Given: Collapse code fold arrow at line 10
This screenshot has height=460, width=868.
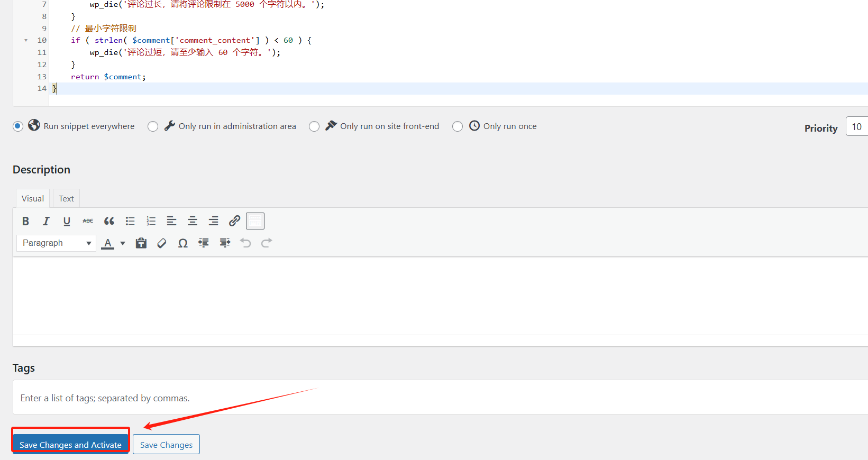Looking at the screenshot, I should [26, 40].
